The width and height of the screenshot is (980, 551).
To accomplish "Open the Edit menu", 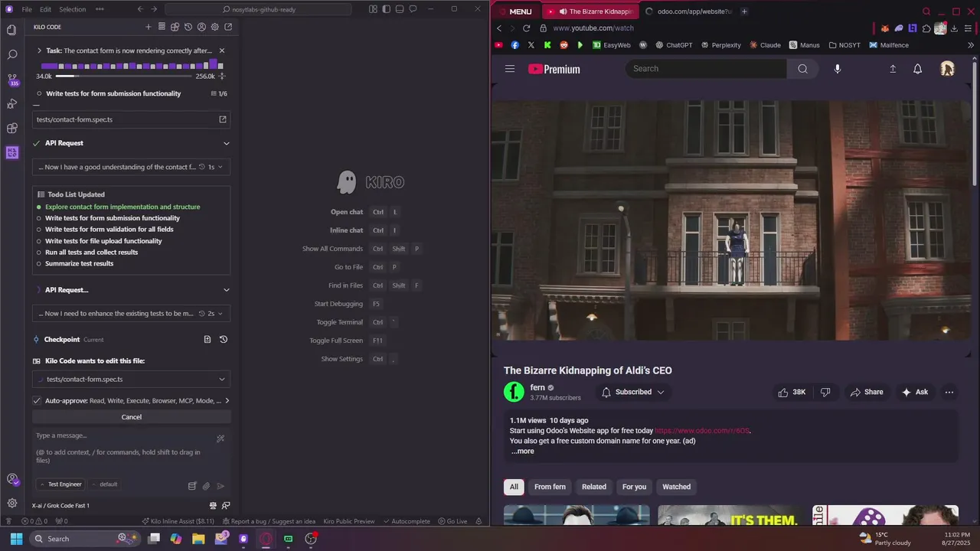I will pyautogui.click(x=45, y=9).
